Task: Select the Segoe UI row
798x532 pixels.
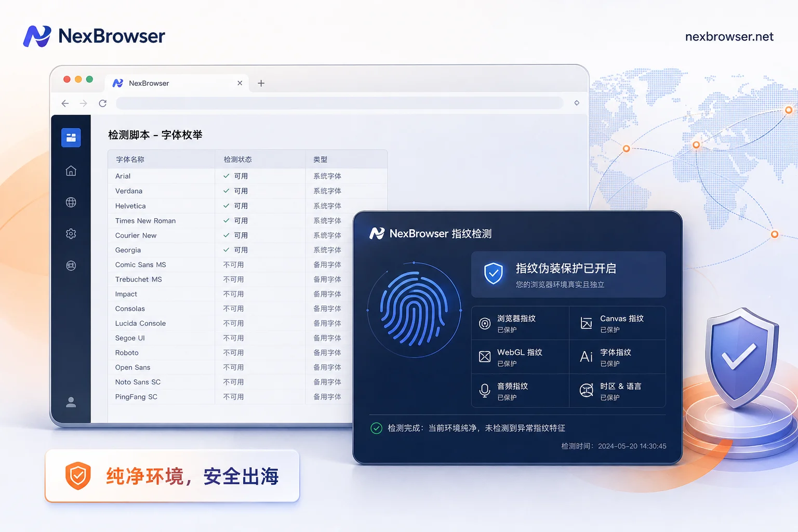Action: tap(231, 338)
